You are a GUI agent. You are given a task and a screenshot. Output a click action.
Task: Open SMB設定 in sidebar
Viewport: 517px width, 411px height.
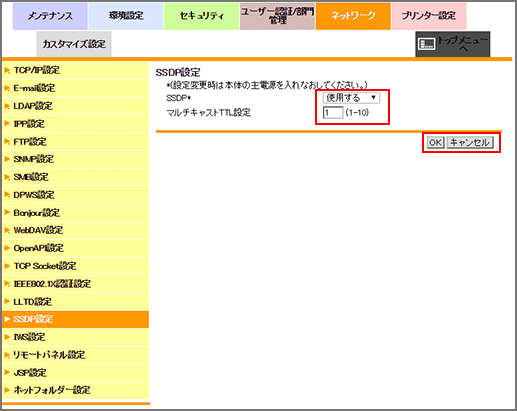click(x=75, y=177)
